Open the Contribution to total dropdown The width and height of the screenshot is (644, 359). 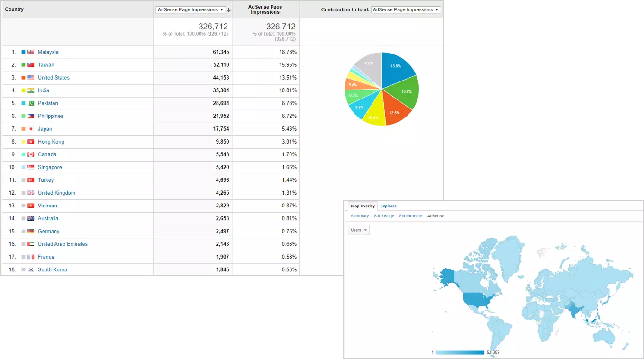point(406,9)
